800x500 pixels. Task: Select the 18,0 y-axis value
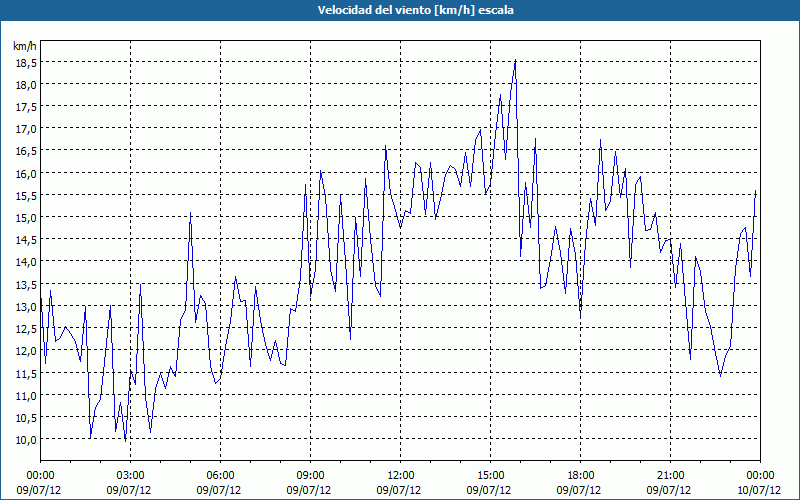click(x=26, y=85)
